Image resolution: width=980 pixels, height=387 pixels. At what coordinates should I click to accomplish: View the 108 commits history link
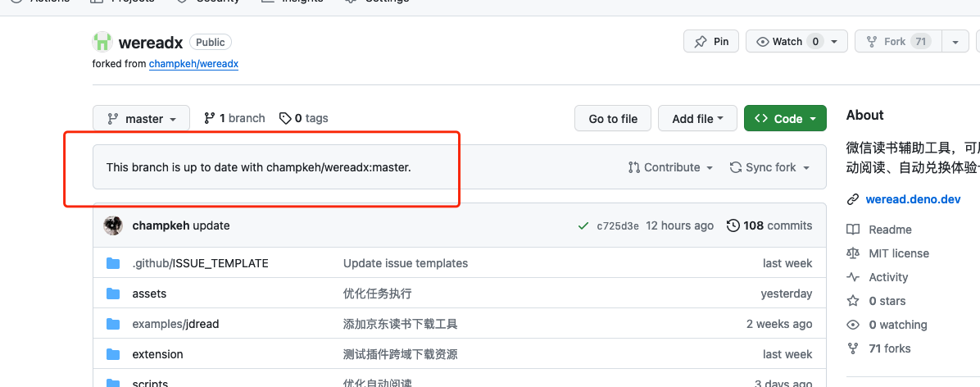tap(770, 225)
